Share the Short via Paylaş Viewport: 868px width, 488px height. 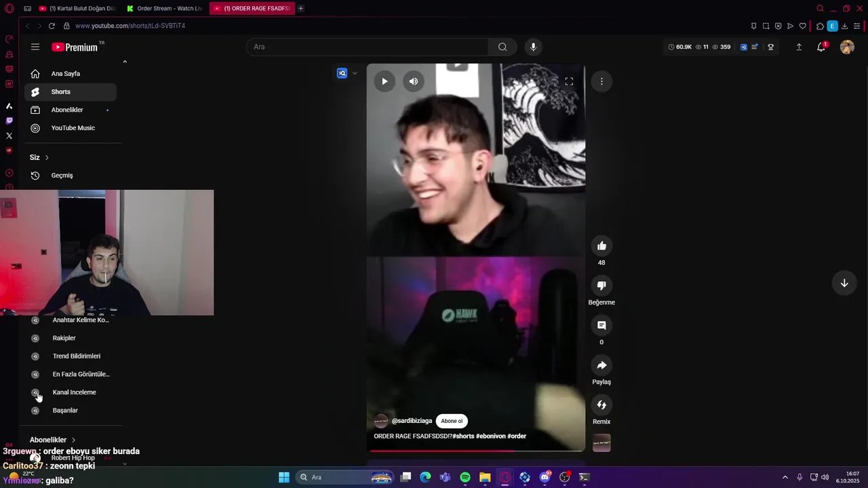601,365
